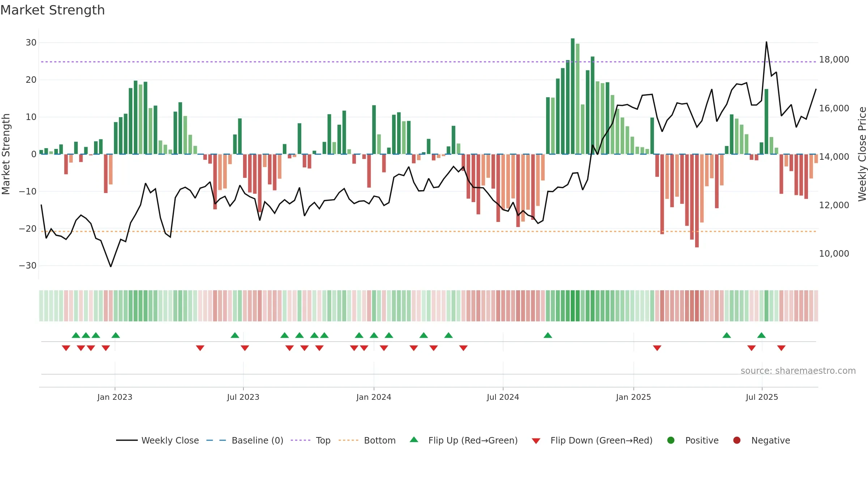
Task: Click the purple dotted Top line sample
Action: tap(301, 440)
